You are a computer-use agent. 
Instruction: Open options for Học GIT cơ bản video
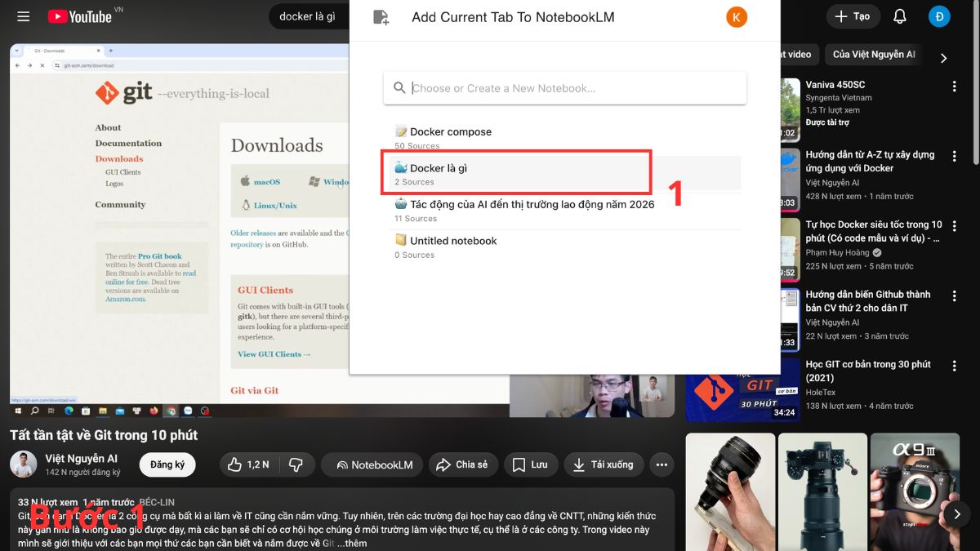click(x=954, y=367)
